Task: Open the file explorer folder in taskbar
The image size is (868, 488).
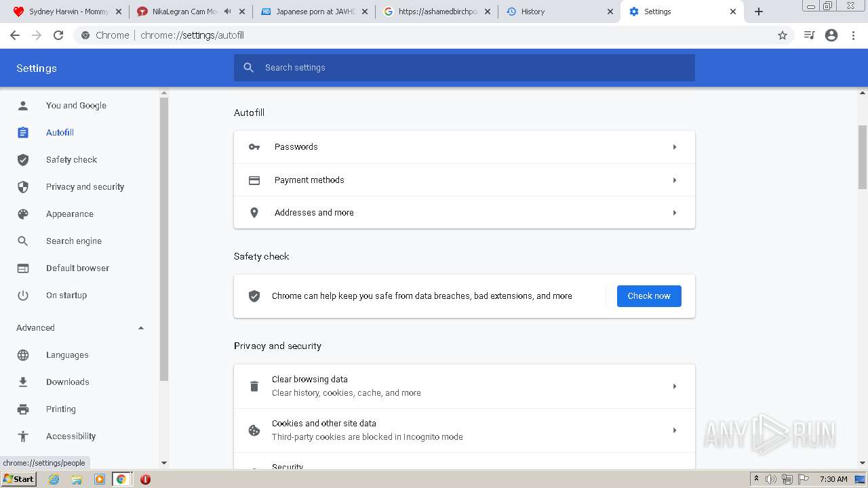Action: point(77,479)
